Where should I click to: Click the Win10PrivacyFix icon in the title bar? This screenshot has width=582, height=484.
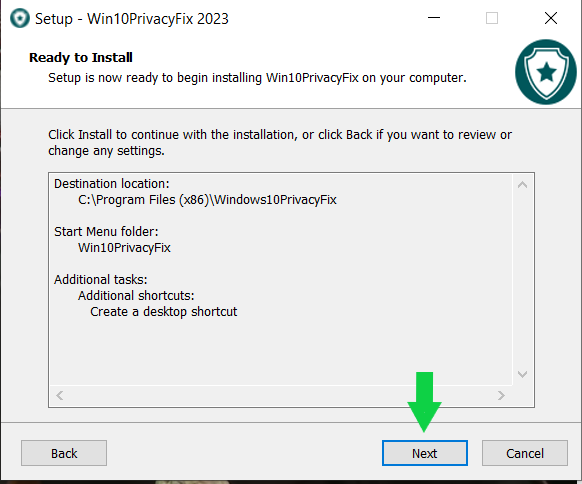tap(20, 18)
